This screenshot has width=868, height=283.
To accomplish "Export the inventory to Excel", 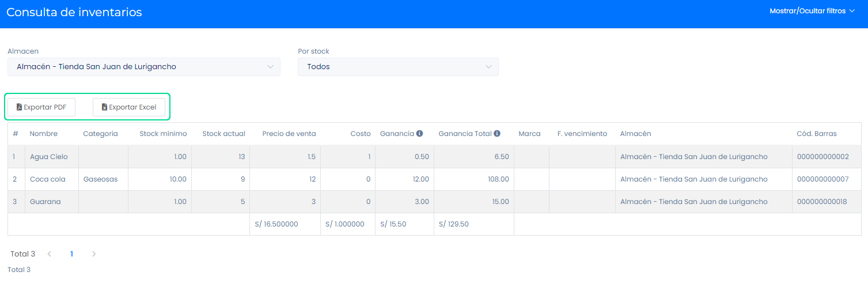I will 129,107.
